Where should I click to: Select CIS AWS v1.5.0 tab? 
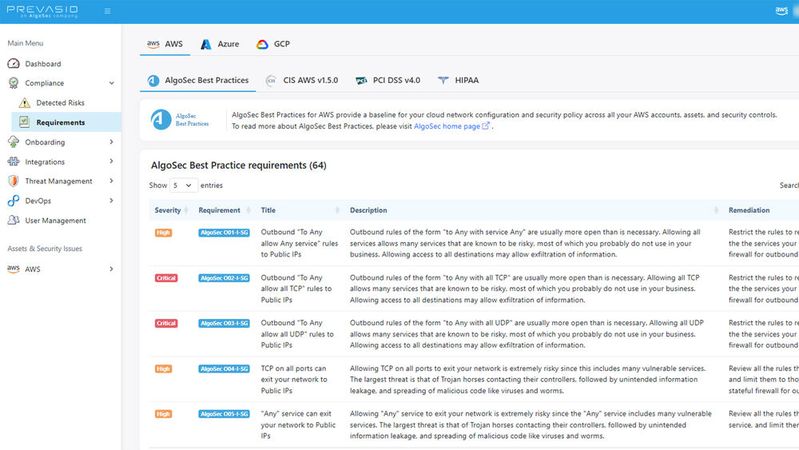click(x=302, y=80)
